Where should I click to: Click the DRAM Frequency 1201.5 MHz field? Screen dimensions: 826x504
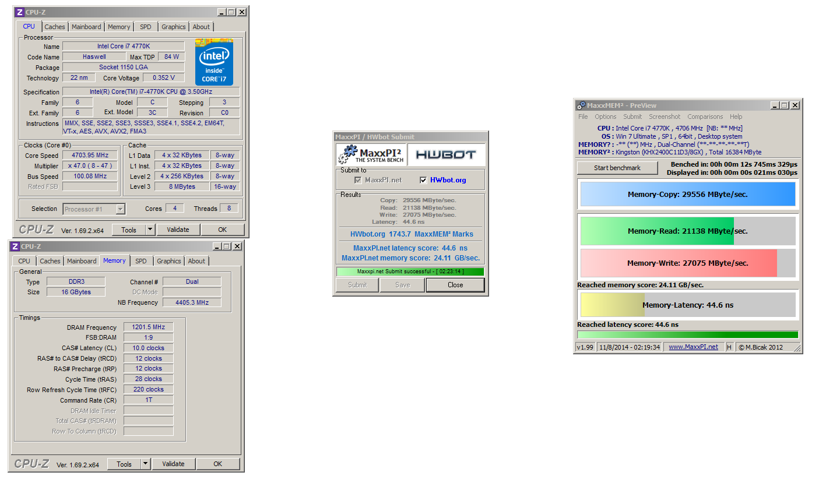point(148,327)
